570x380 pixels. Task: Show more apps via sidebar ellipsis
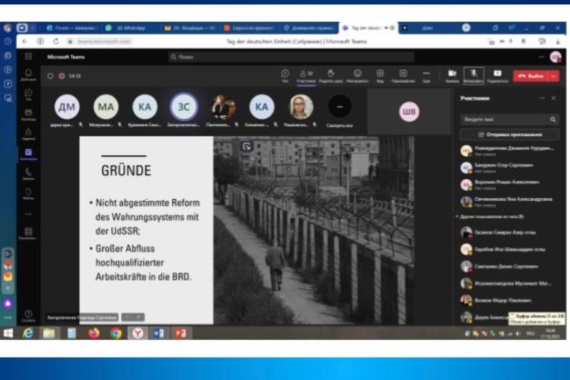point(28,214)
